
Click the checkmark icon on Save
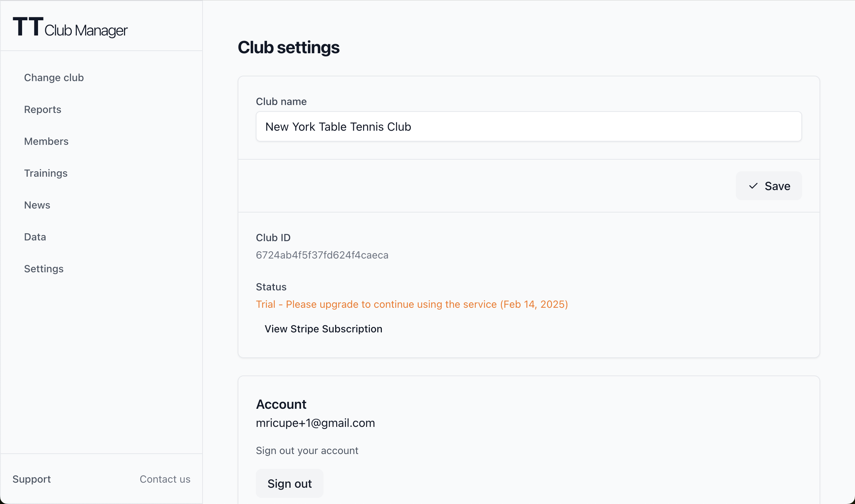tap(753, 186)
